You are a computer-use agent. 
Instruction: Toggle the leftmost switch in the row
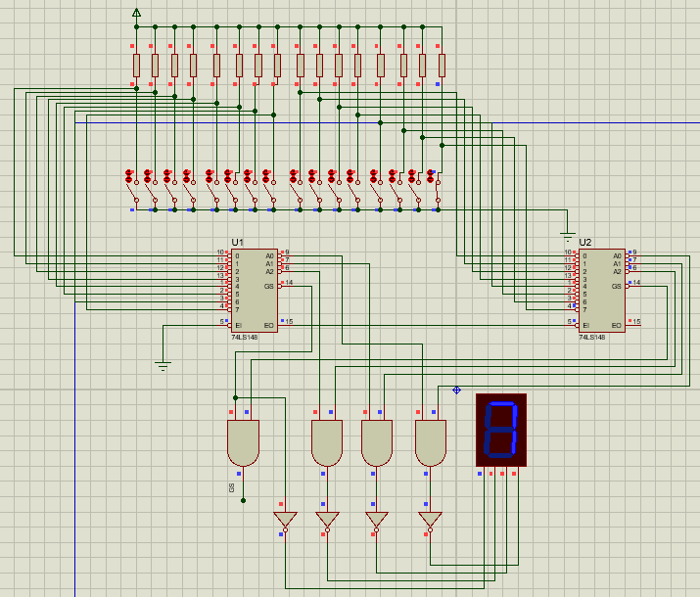point(132,191)
